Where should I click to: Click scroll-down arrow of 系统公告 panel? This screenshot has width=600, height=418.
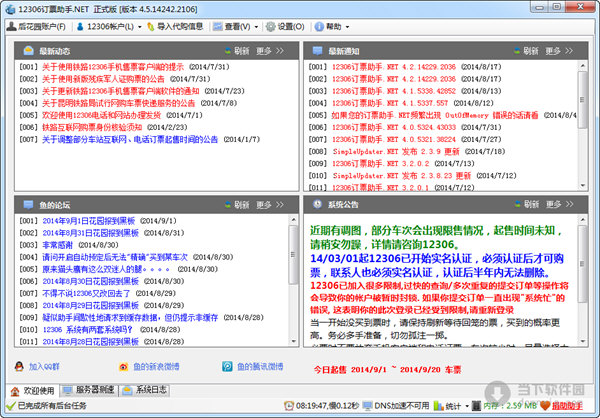click(x=583, y=341)
